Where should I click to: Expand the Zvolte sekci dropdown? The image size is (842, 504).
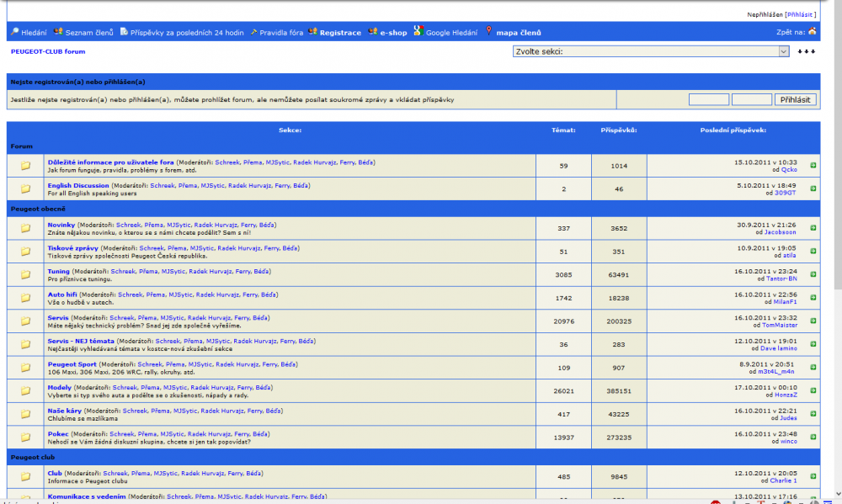click(x=651, y=51)
